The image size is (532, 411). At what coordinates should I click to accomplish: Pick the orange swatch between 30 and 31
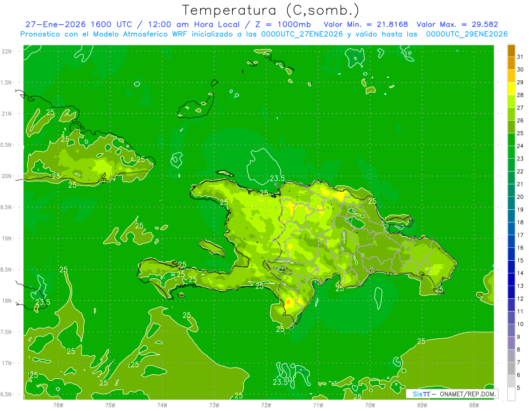[x=511, y=63]
